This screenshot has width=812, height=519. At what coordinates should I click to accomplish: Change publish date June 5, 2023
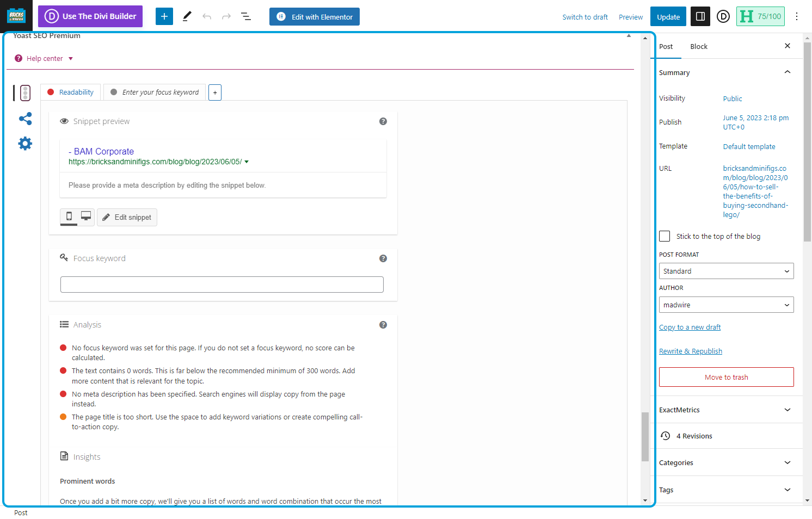755,122
